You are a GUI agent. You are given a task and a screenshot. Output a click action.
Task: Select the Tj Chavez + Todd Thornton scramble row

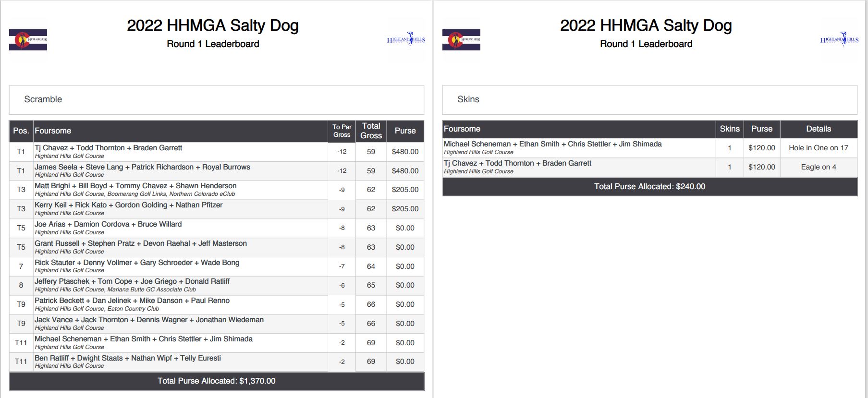coord(217,152)
